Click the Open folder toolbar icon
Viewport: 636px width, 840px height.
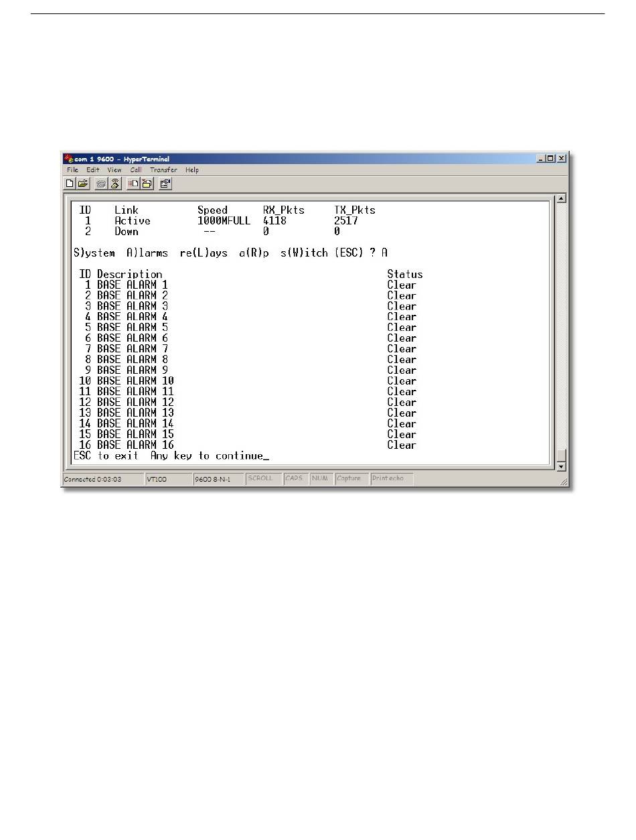click(82, 183)
